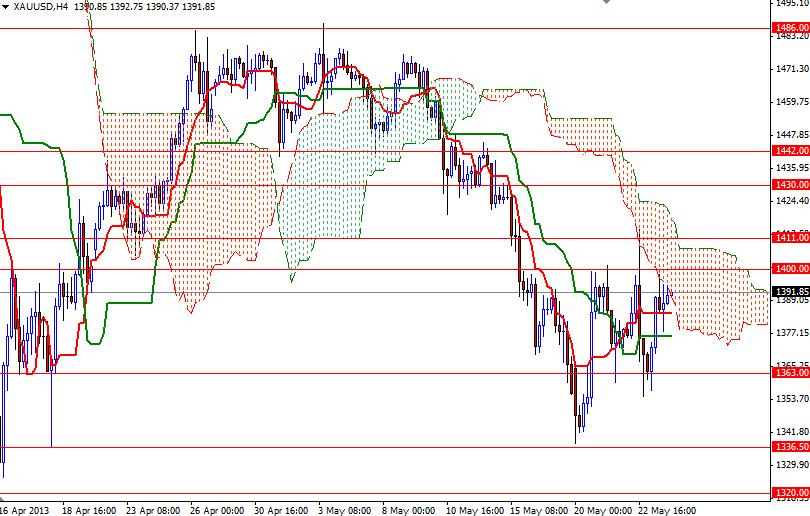The width and height of the screenshot is (810, 516).
Task: Select the 1442.00 horizontal line label
Action: [791, 151]
